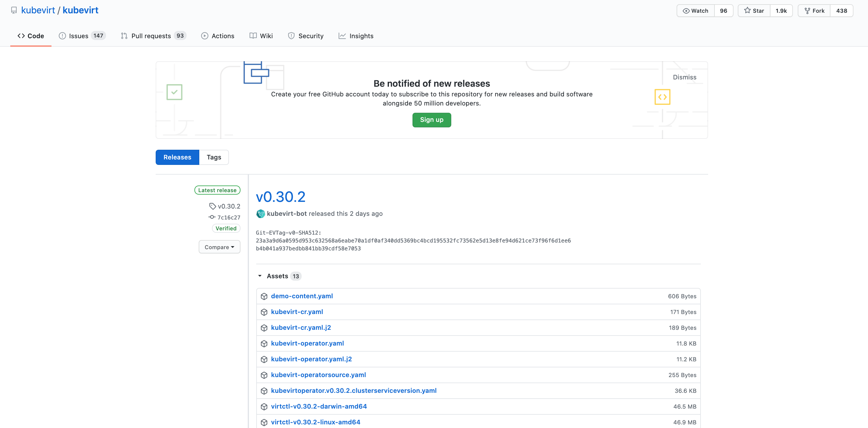
Task: Download kubevirtoperator.v0.30.2.clusterserviceversion.yaml
Action: point(354,390)
